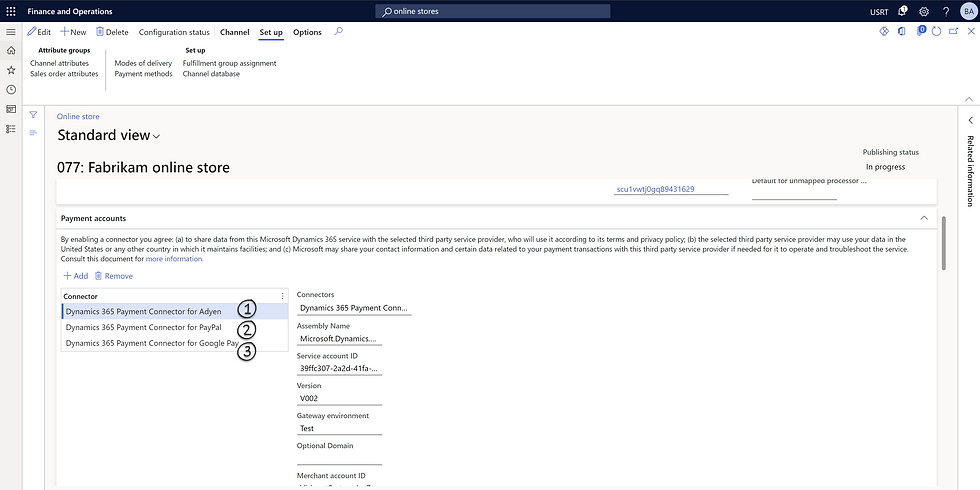Screen dimensions: 980x490
Task: Click Edit in the action pane
Action: 39,32
